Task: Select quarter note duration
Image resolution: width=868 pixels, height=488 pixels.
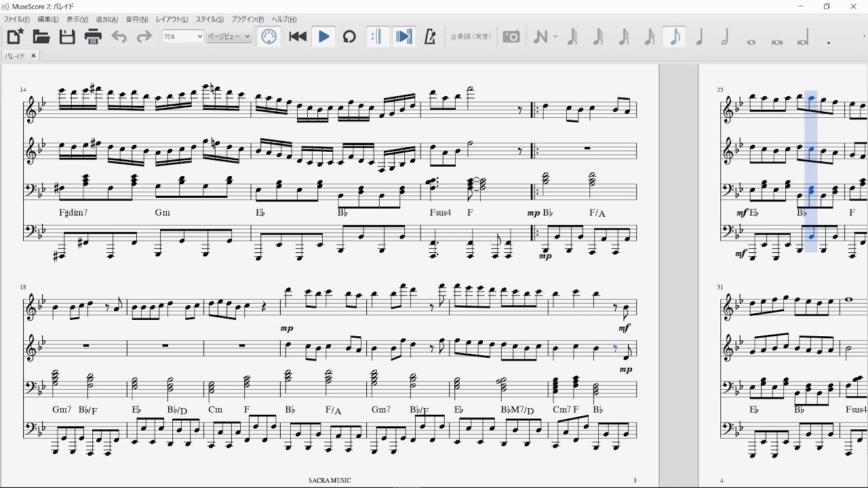Action: coord(700,37)
